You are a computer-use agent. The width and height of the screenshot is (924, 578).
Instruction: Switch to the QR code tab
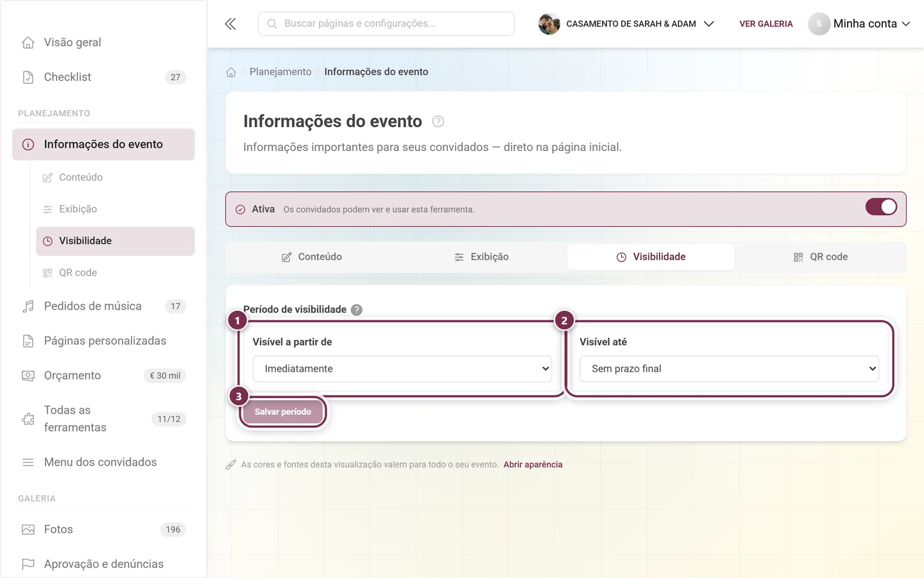820,257
